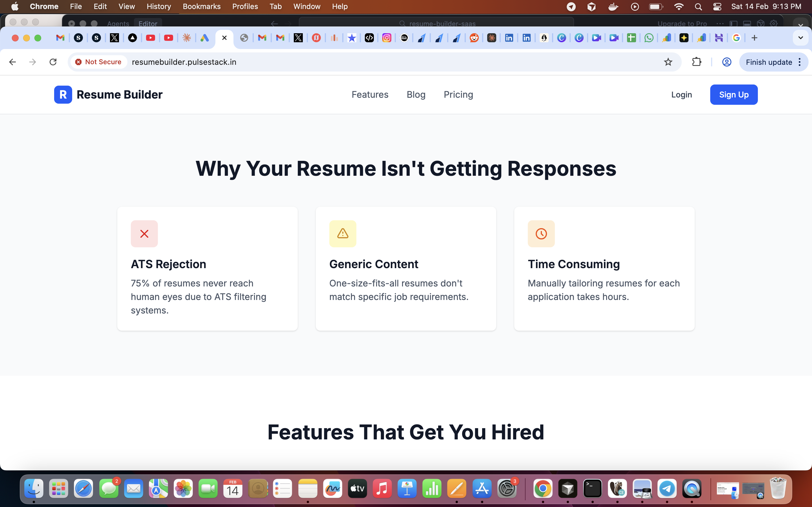Open Telegram from the Dock

tap(667, 489)
